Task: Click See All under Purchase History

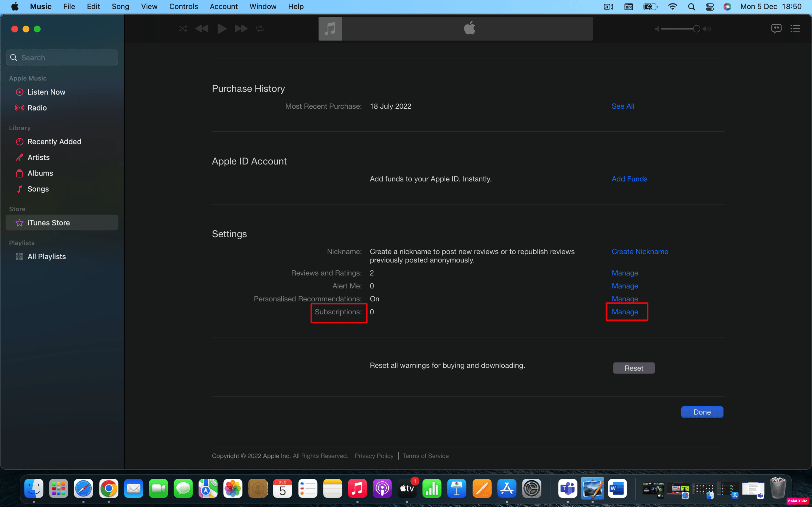Action: (623, 106)
